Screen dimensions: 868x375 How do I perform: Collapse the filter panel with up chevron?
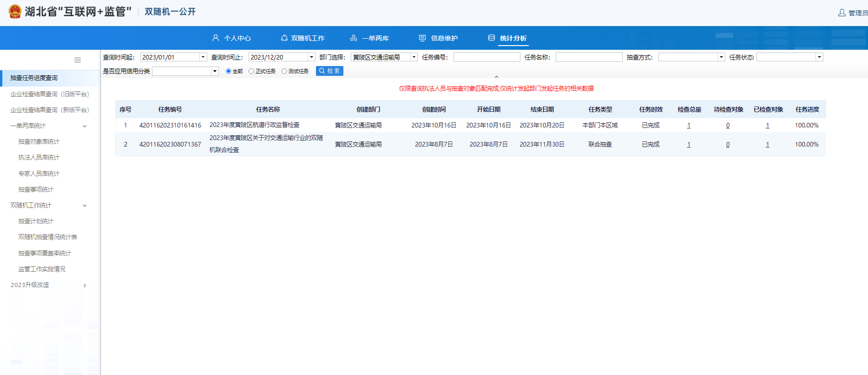pyautogui.click(x=496, y=77)
